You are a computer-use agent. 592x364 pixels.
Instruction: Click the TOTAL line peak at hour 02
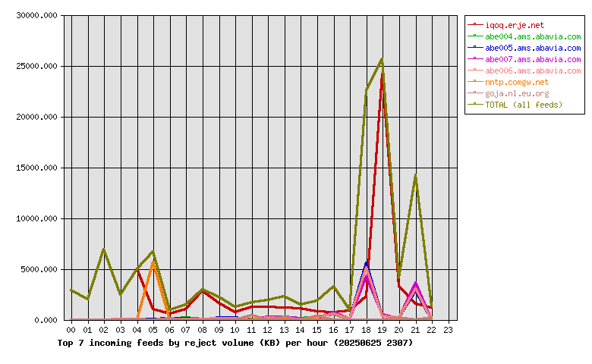click(104, 249)
